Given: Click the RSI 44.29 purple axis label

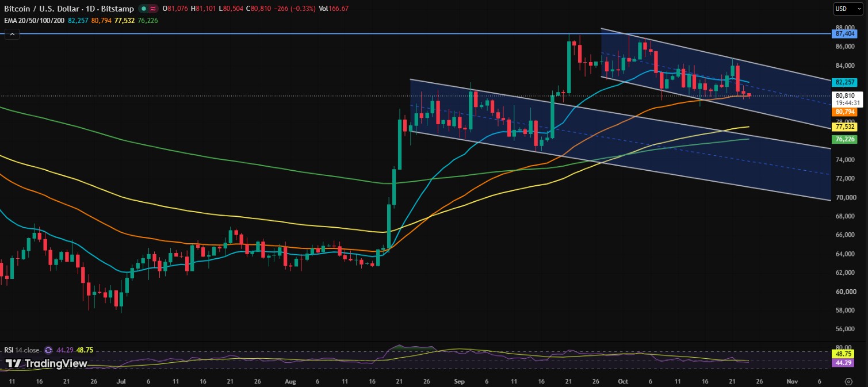Looking at the screenshot, I should [x=844, y=363].
